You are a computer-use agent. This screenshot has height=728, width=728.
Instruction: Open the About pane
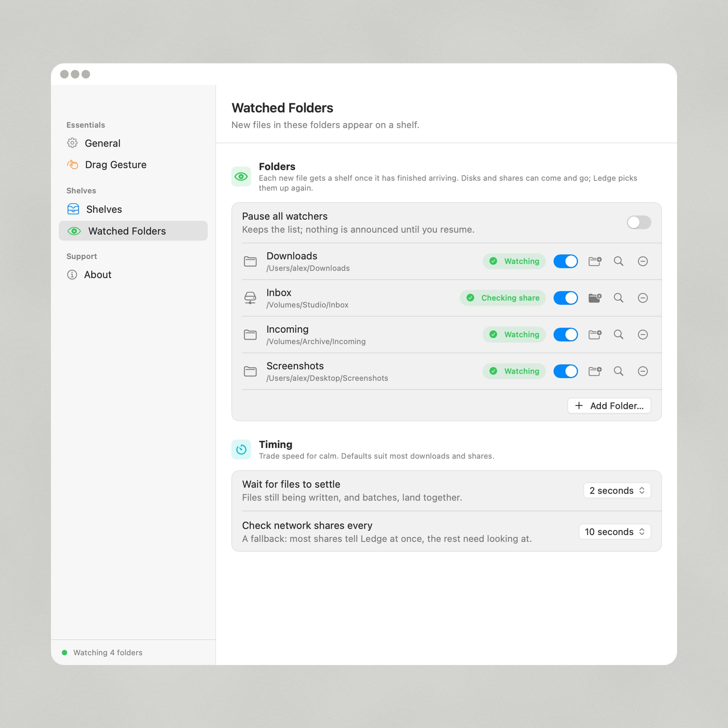(133, 275)
